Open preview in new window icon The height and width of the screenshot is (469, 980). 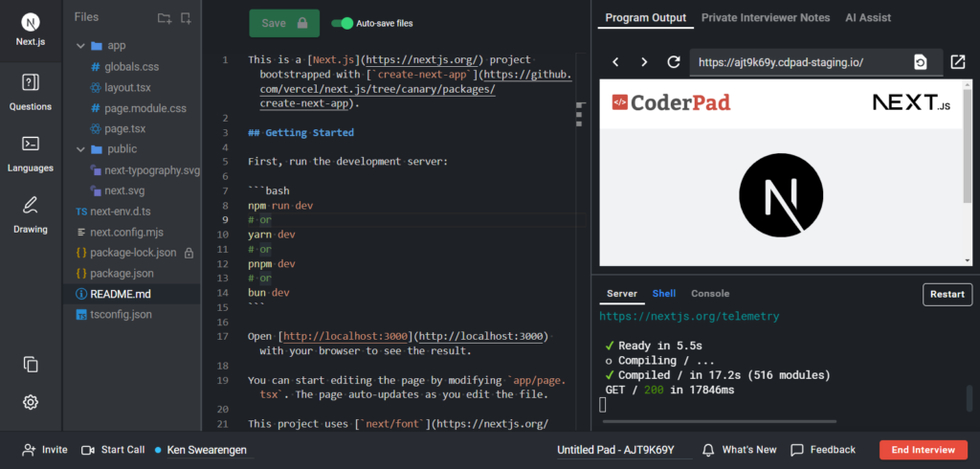[x=957, y=62]
